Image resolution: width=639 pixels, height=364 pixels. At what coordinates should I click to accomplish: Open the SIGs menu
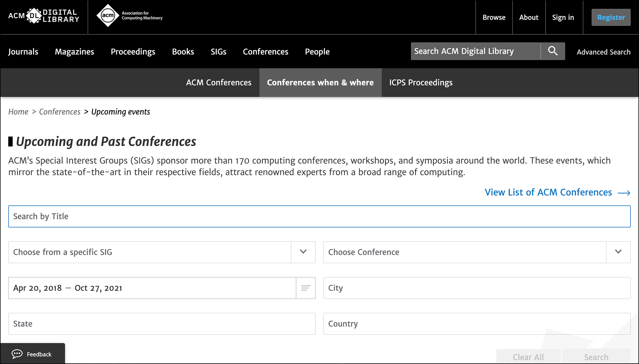(x=218, y=52)
